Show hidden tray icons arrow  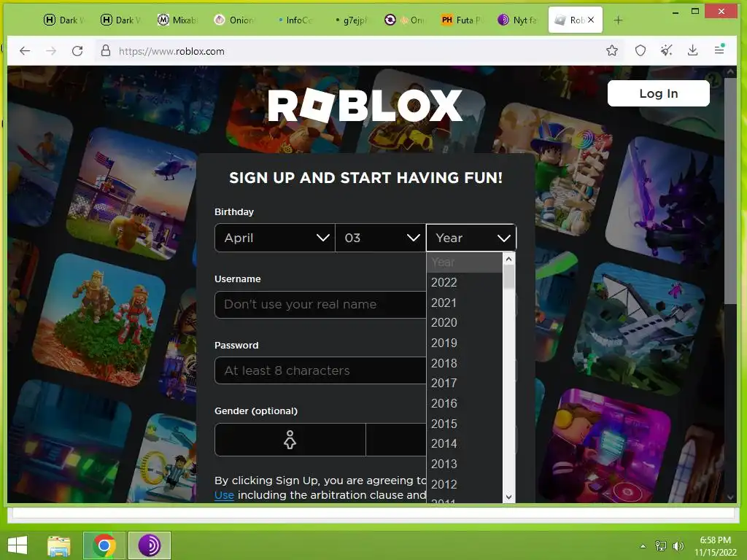click(643, 546)
